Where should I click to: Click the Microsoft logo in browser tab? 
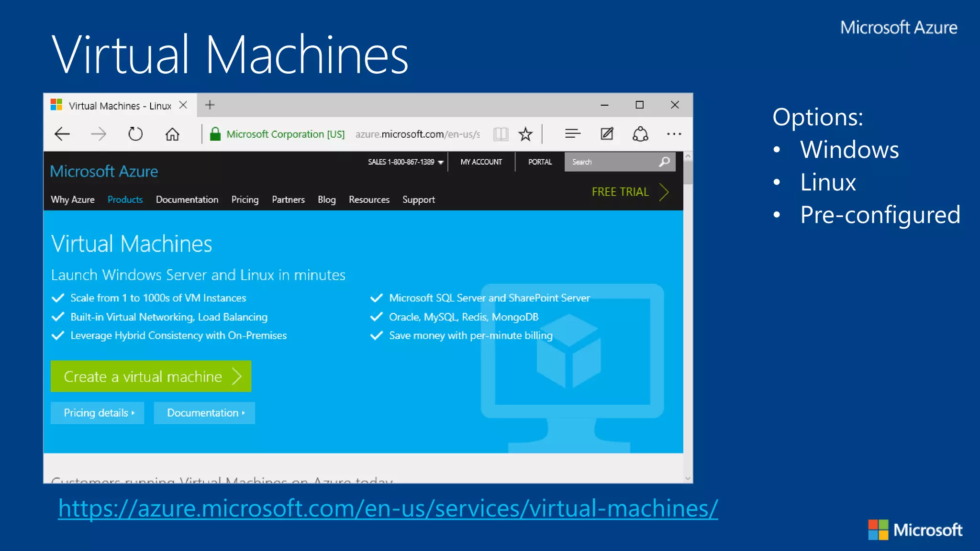click(x=56, y=105)
